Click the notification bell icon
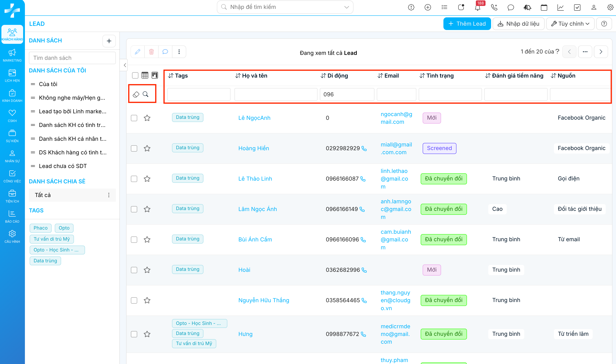616x364 pixels. 477,8
